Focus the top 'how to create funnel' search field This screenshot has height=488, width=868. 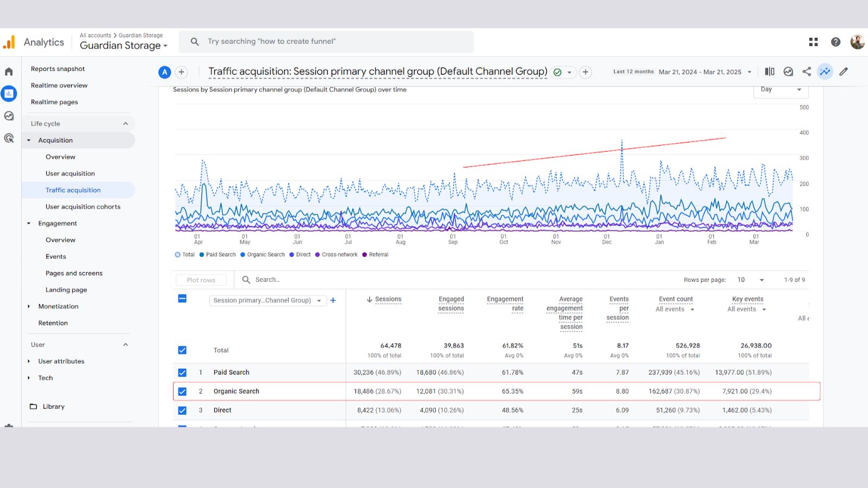(326, 42)
